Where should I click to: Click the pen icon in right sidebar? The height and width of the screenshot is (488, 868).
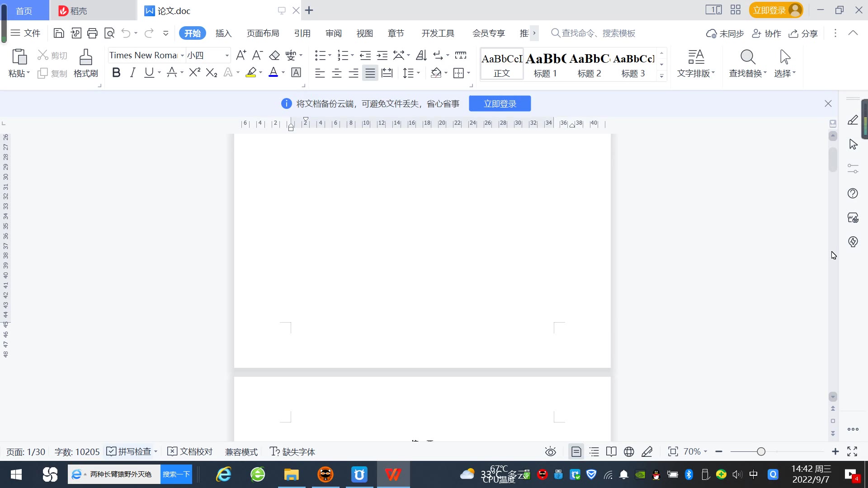coord(853,120)
